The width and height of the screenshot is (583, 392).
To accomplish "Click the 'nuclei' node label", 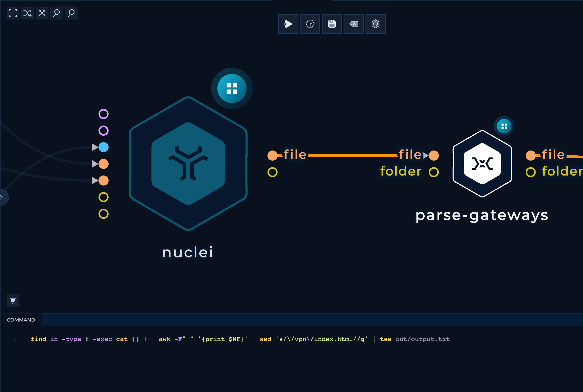I will coord(188,252).
